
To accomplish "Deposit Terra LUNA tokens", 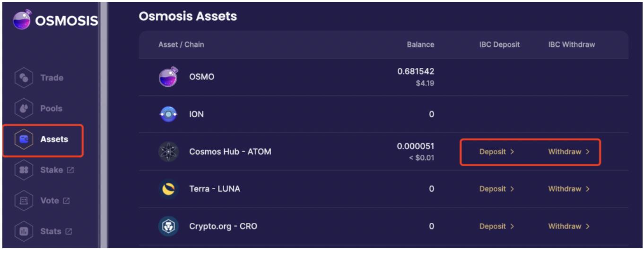I will pos(496,189).
